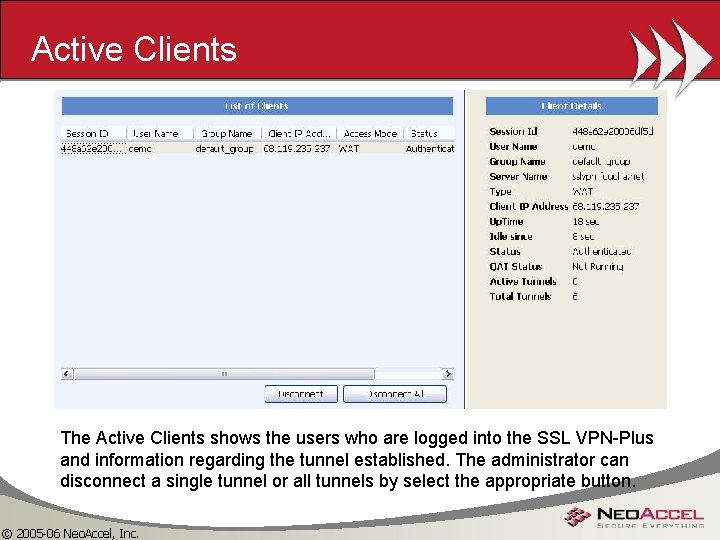Image resolution: width=720 pixels, height=540 pixels.
Task: Click the Active Clients slide title
Action: (134, 49)
